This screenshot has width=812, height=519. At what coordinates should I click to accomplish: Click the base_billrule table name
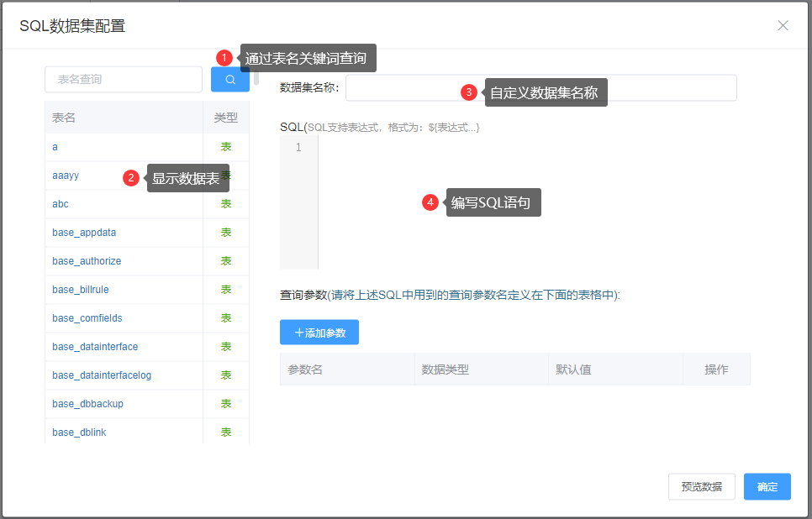tap(80, 289)
